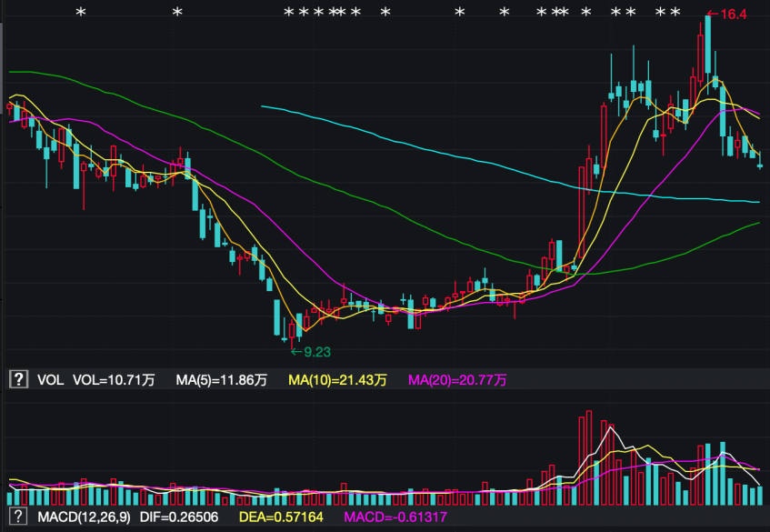This screenshot has width=770, height=532.
Task: Click the first asterisk event marker
Action: coord(81,13)
